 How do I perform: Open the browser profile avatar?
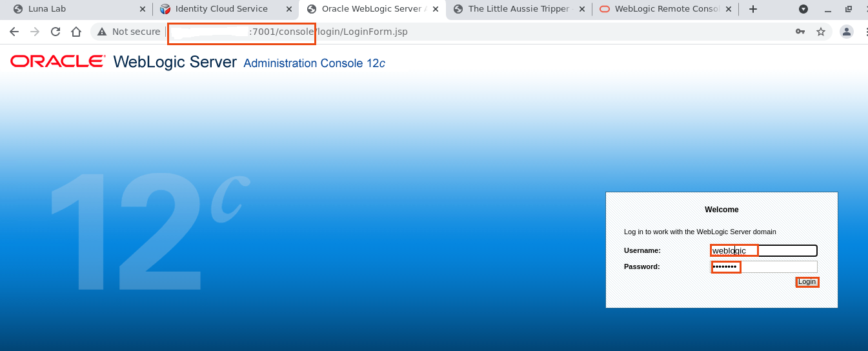click(847, 32)
